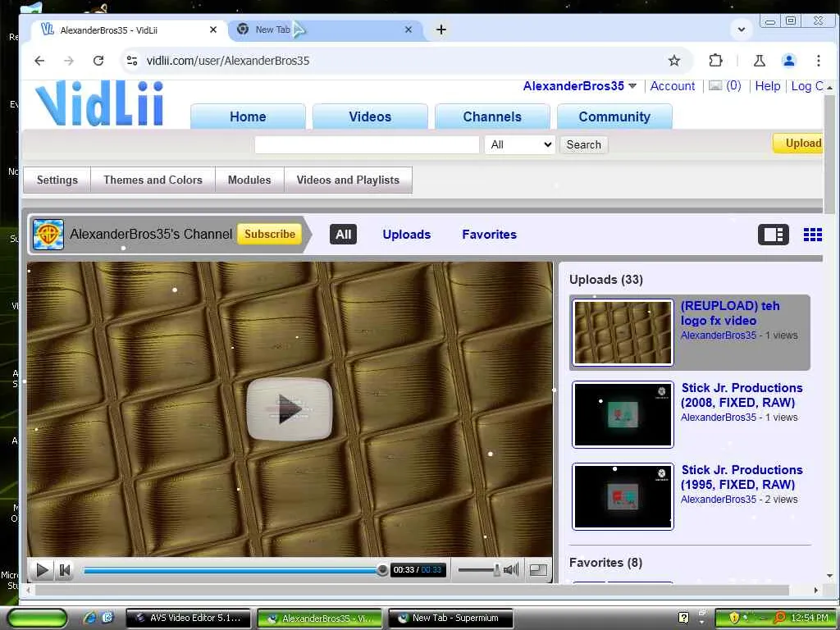Open the inbox envelope (0) icon

725,85
